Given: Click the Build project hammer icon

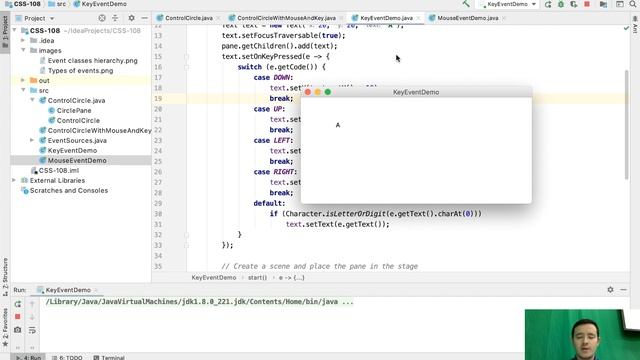Looking at the screenshot, I should click(466, 4).
